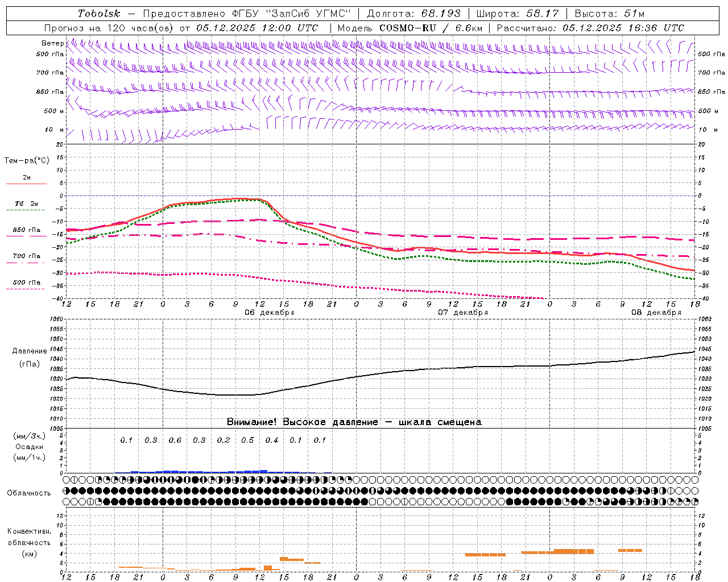Click the (мм/1ч.) unit label
The image size is (728, 582).
pyautogui.click(x=29, y=458)
